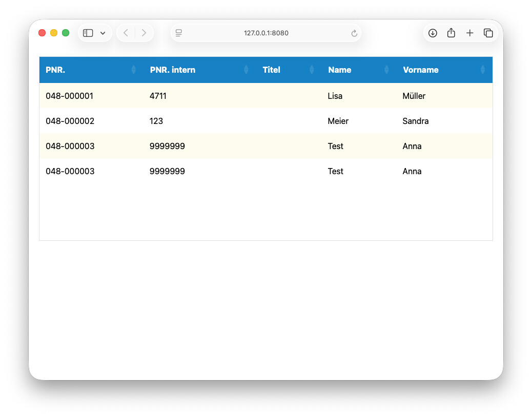Screen dimensions: 532x418
Task: Reload the page with the refresh icon
Action: click(x=354, y=33)
